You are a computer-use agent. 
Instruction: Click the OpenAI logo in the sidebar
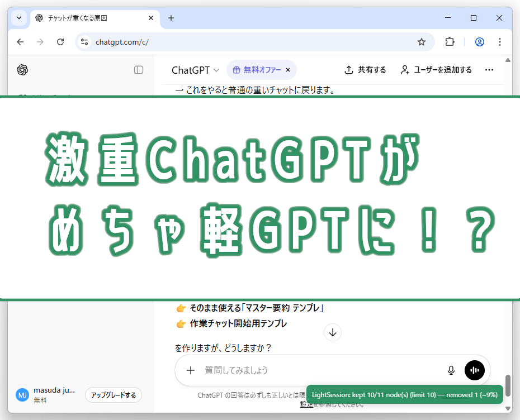pyautogui.click(x=22, y=70)
